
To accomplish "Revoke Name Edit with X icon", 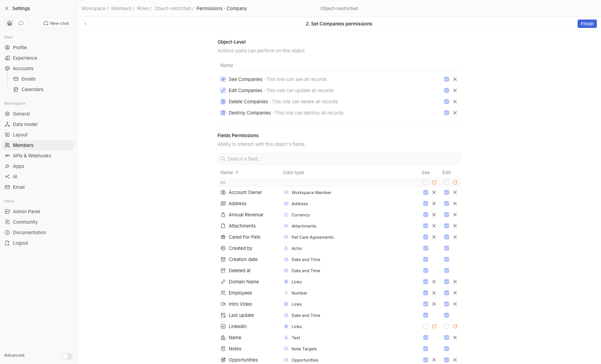I will pos(455,337).
